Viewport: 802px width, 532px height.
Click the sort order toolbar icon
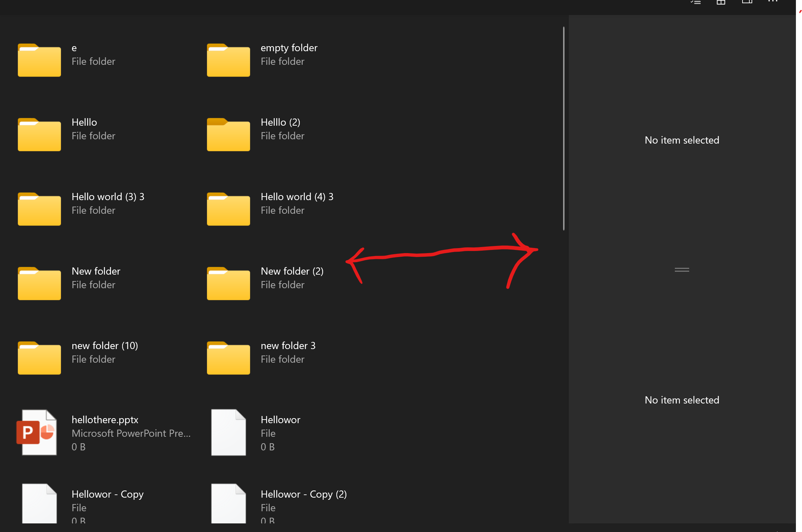(x=695, y=3)
